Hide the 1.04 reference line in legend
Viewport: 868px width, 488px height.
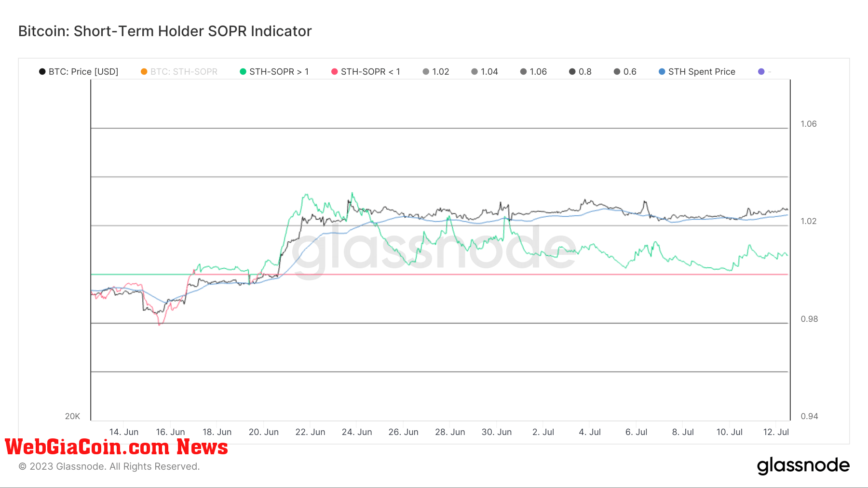[485, 72]
